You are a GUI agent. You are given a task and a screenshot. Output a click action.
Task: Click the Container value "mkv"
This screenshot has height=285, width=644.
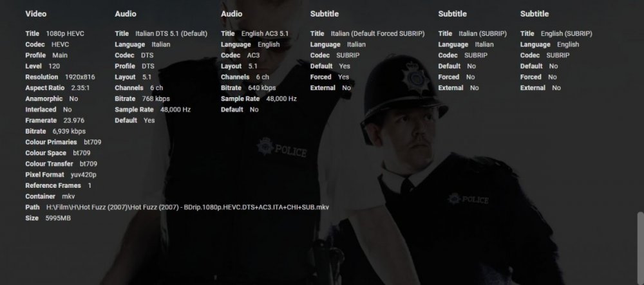coord(68,196)
